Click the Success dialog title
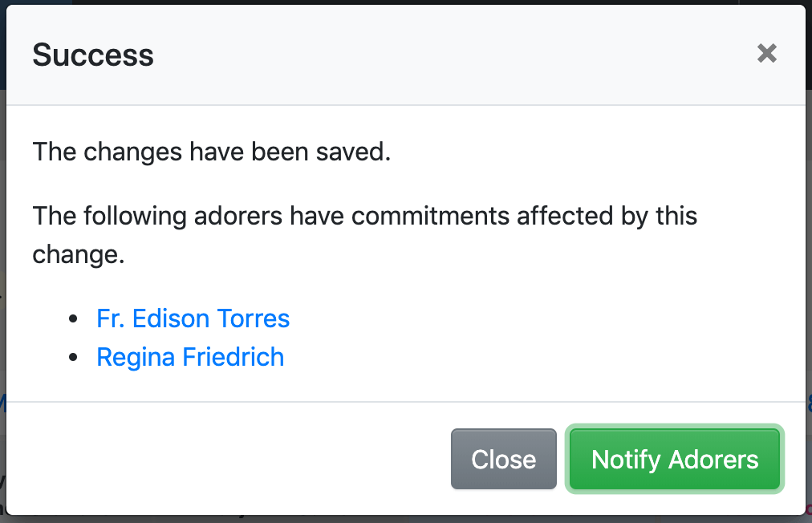 [x=93, y=55]
